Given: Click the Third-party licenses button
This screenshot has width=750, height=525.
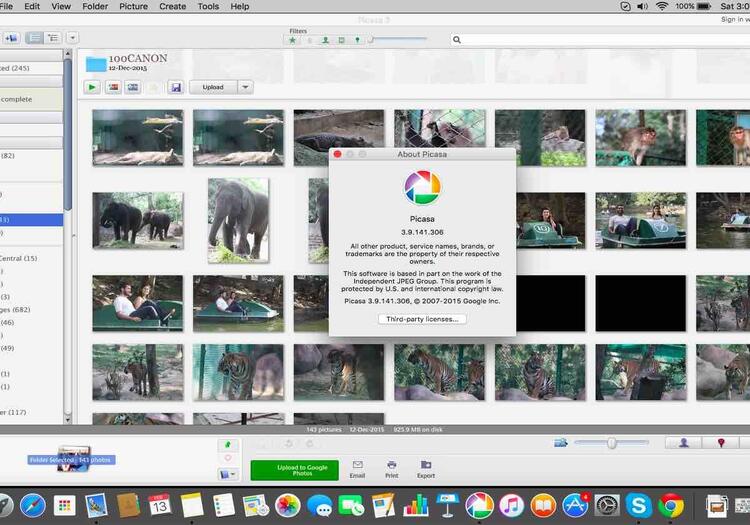Looking at the screenshot, I should [x=422, y=319].
